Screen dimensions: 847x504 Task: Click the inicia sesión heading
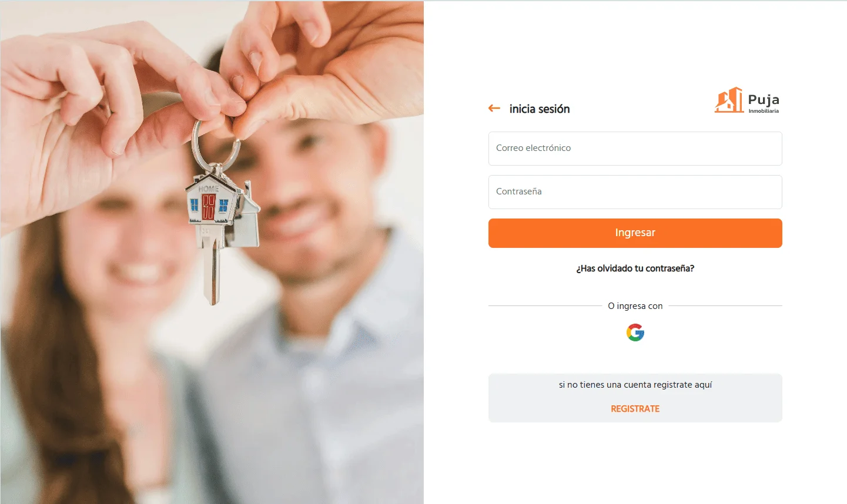[x=540, y=109]
